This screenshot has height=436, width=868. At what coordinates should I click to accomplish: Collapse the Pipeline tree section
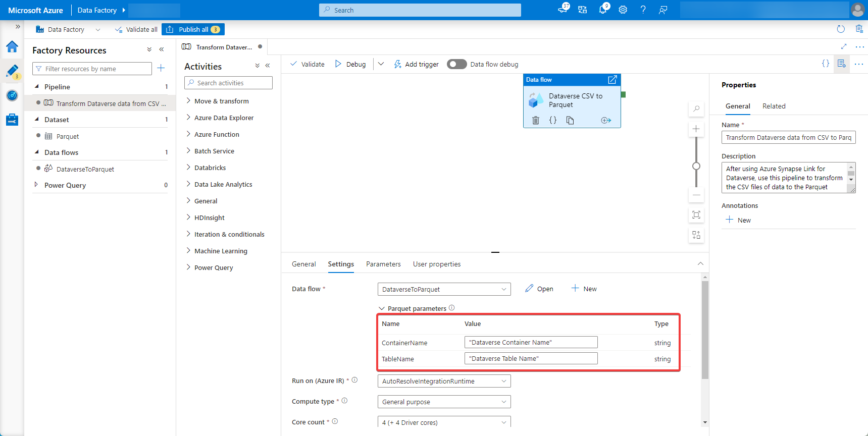pyautogui.click(x=36, y=87)
